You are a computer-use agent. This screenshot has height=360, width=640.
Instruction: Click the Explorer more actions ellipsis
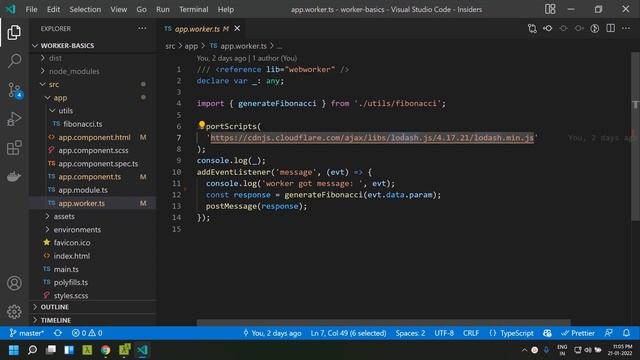[x=142, y=29]
